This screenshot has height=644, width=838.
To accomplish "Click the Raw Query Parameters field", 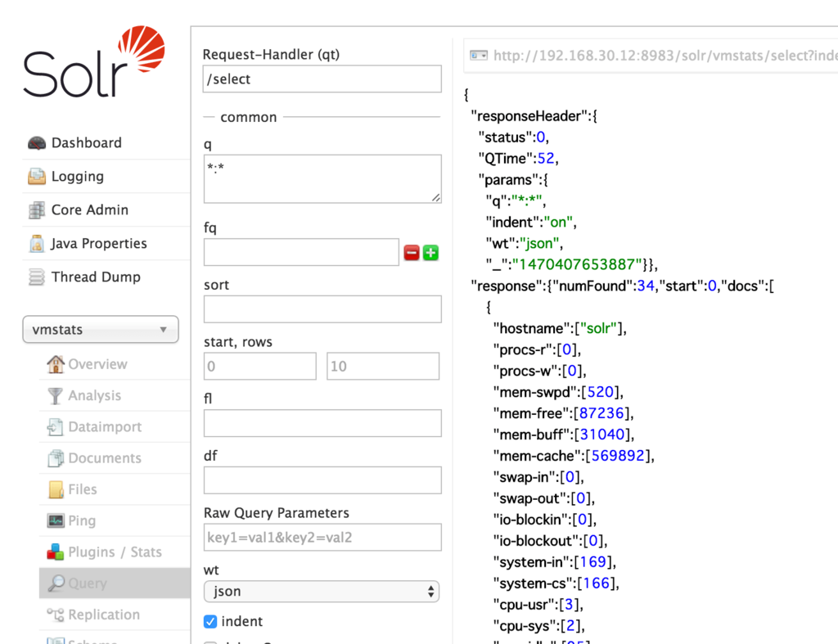I will [x=322, y=537].
